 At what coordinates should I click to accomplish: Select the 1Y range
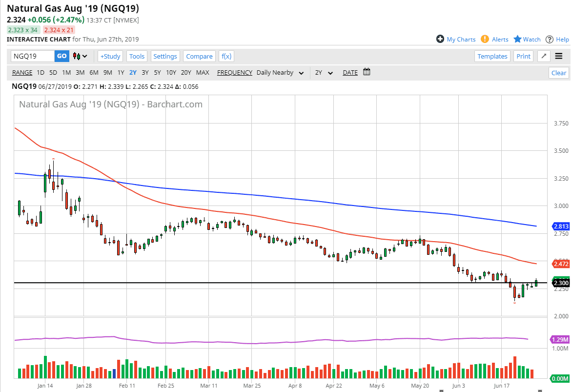121,73
